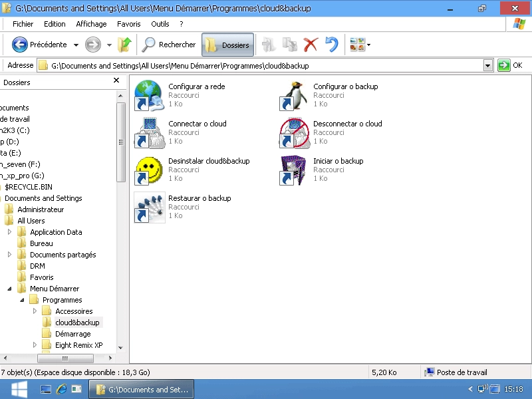Screen dimensions: 532x399
Task: Open the Outils menu
Action: 160,24
